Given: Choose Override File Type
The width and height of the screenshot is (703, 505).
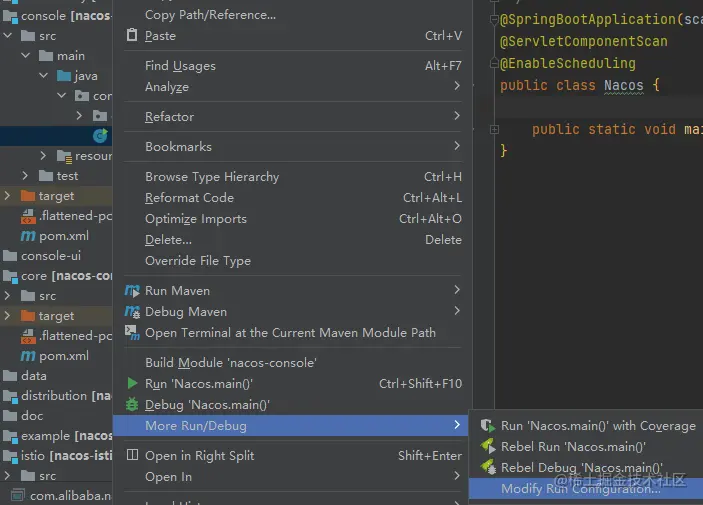Looking at the screenshot, I should (x=292, y=261).
